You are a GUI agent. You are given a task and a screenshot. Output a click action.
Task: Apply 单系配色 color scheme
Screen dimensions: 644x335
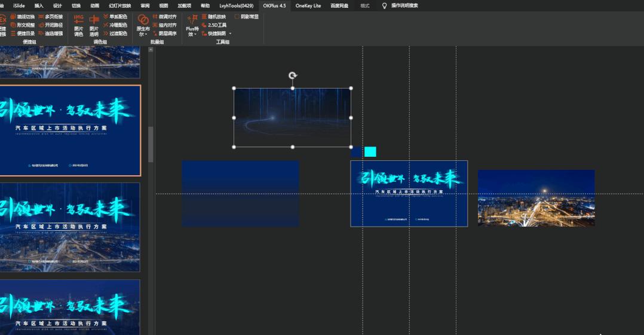tap(115, 17)
